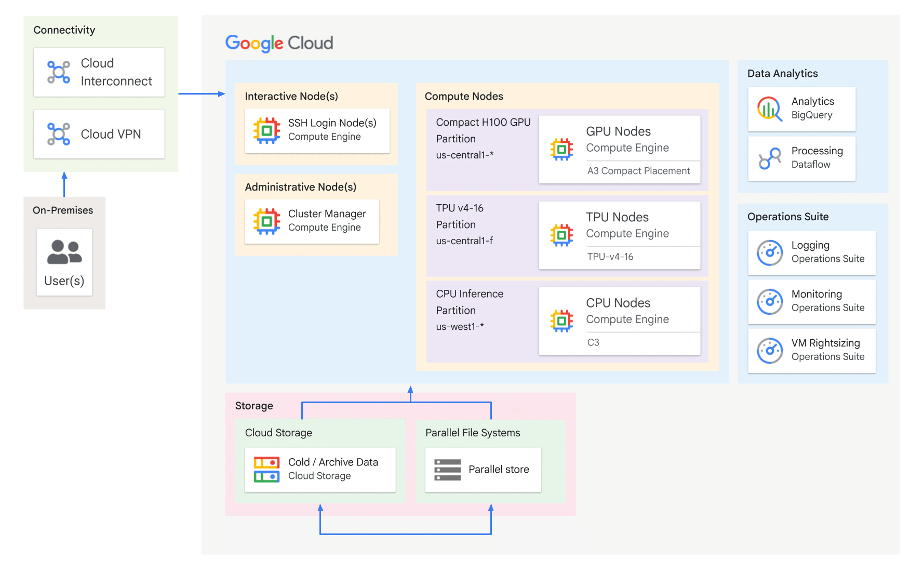Click the Dataflow Processing icon
Viewport: 924px width, 561px height.
point(770,158)
